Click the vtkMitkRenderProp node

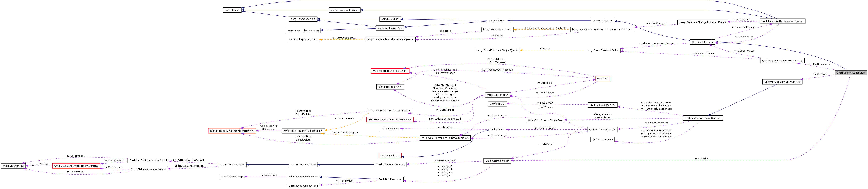click(232, 177)
